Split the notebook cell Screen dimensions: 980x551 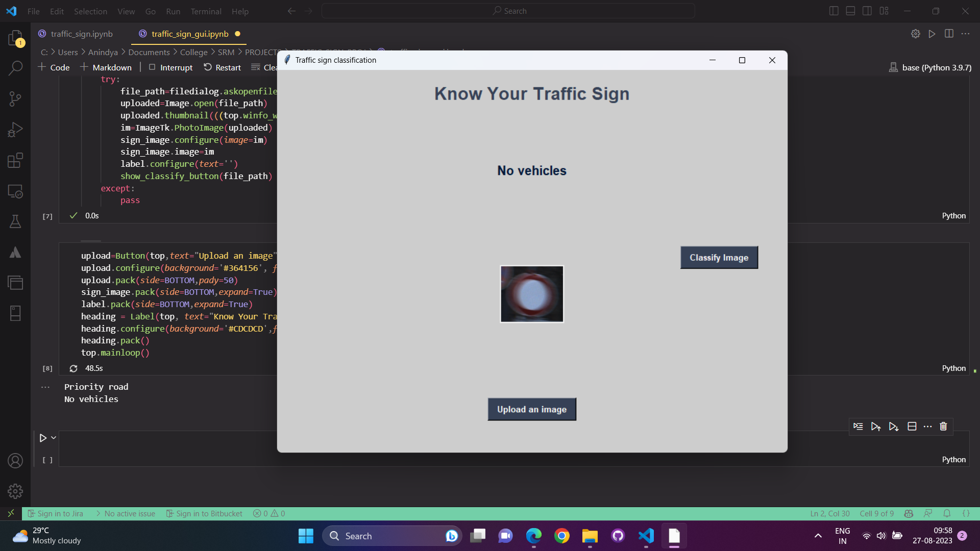pyautogui.click(x=912, y=426)
